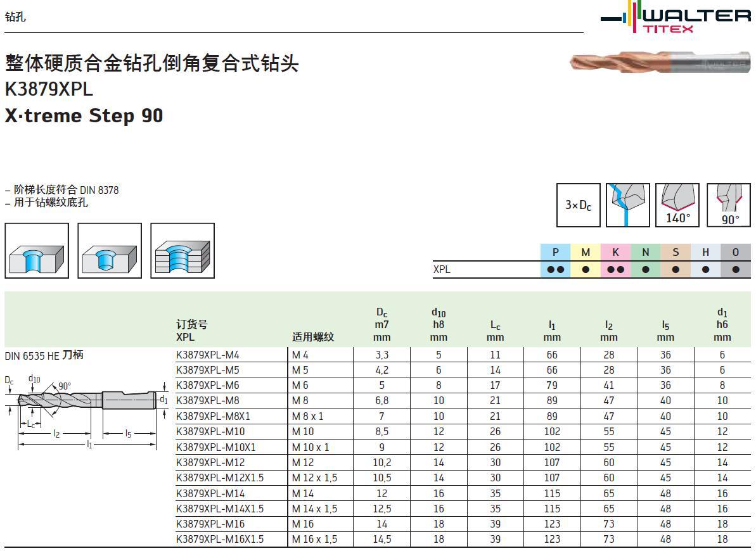This screenshot has height=551, width=756.
Task: Click the K3879XPL product code heading
Action: click(49, 89)
